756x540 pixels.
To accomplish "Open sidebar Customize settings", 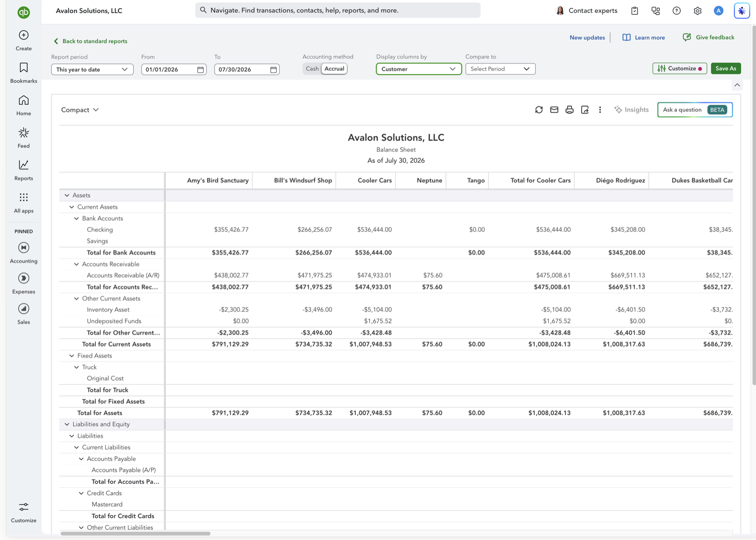I will pyautogui.click(x=23, y=512).
